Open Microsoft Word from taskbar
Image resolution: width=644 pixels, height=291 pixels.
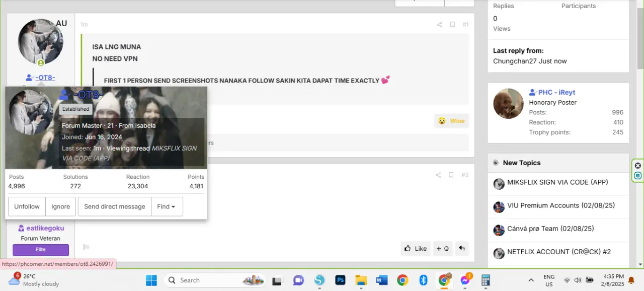[x=381, y=280]
